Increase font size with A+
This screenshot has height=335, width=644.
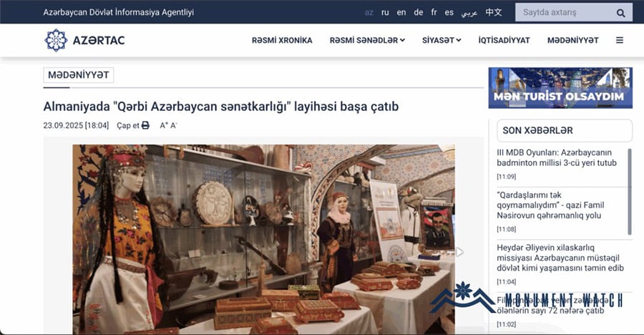click(163, 125)
